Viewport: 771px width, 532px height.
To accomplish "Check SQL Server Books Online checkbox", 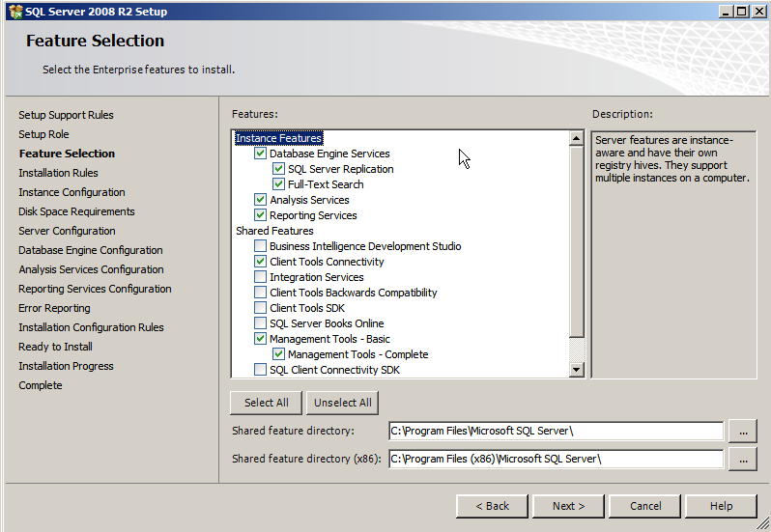I will pos(260,323).
